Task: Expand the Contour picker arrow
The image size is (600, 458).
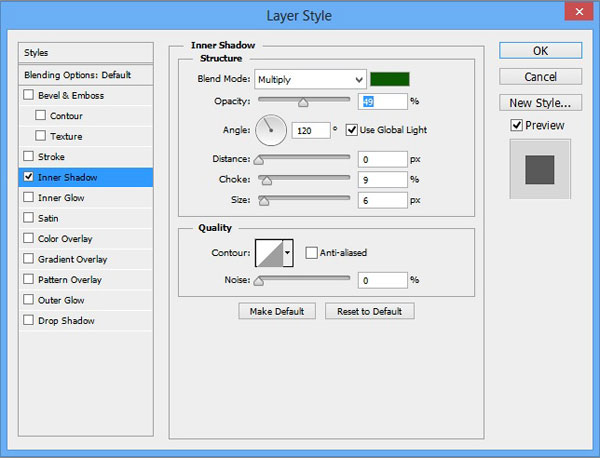Action: tap(288, 253)
